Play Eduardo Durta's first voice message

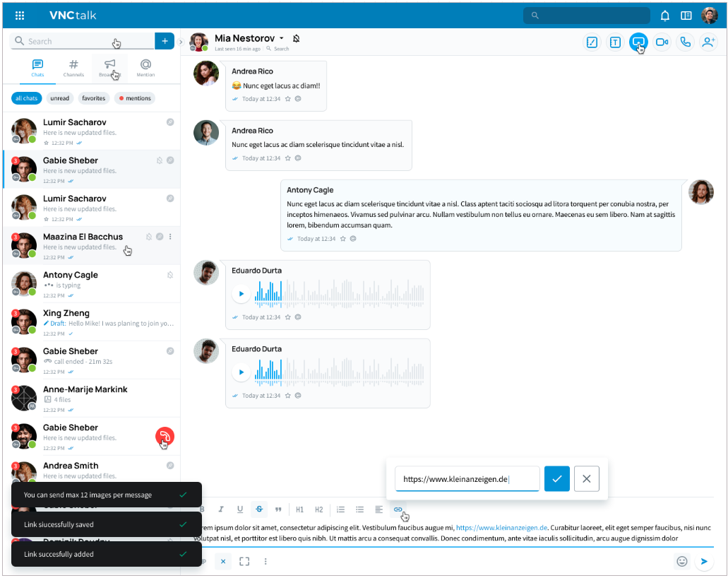pyautogui.click(x=241, y=294)
